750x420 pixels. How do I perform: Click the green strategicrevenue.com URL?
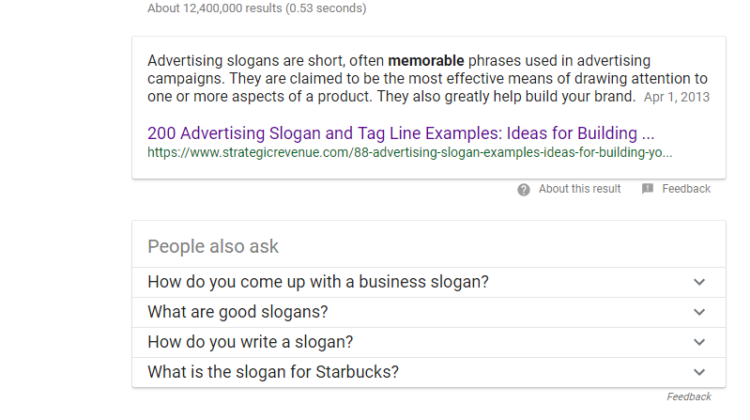point(409,153)
